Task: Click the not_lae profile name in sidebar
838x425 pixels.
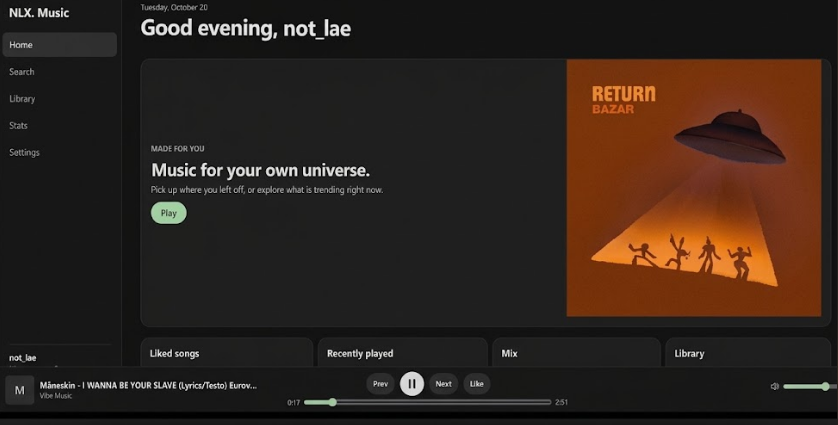Action: tap(22, 358)
